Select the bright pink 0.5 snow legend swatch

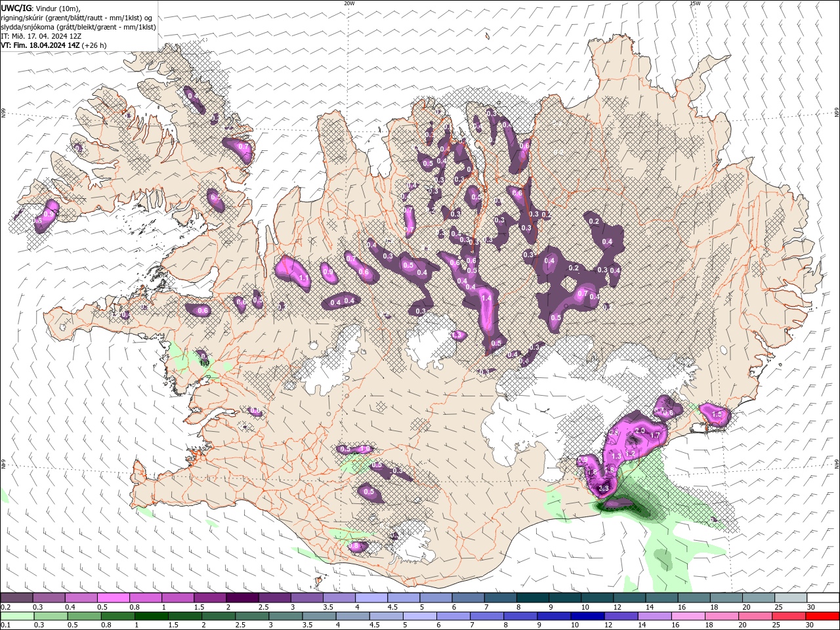pos(114,598)
